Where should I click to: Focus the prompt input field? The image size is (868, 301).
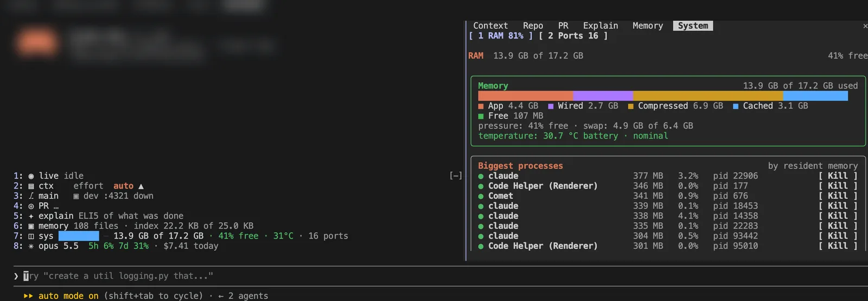[x=441, y=276]
